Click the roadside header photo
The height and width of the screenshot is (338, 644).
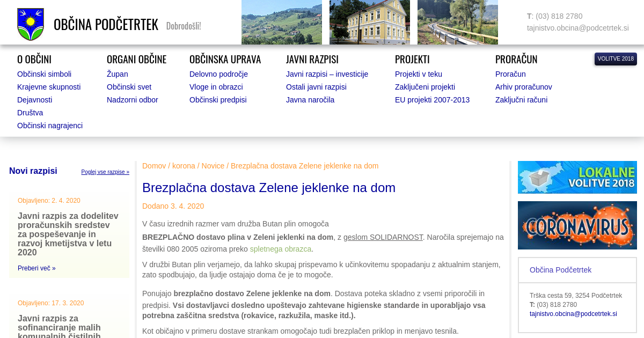coord(457,23)
